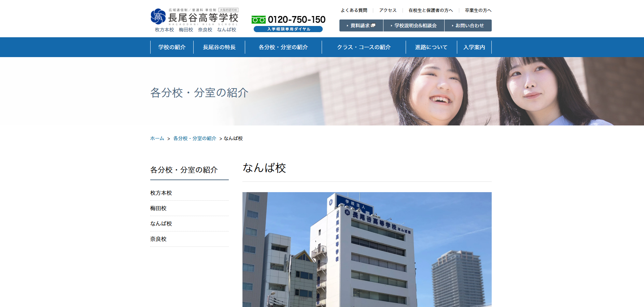
Task: Open よくある質問 FAQ link
Action: coord(354,10)
